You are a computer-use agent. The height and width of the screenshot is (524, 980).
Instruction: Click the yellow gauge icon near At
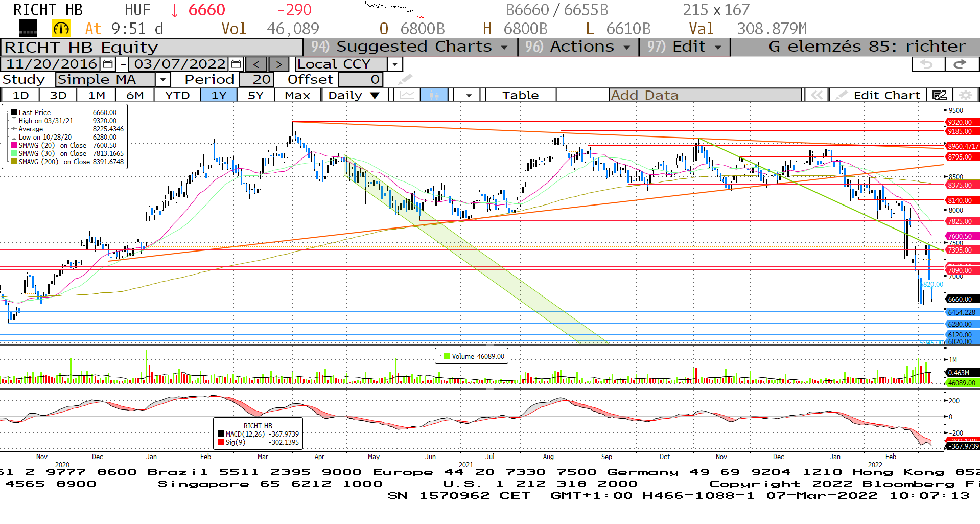tap(61, 28)
